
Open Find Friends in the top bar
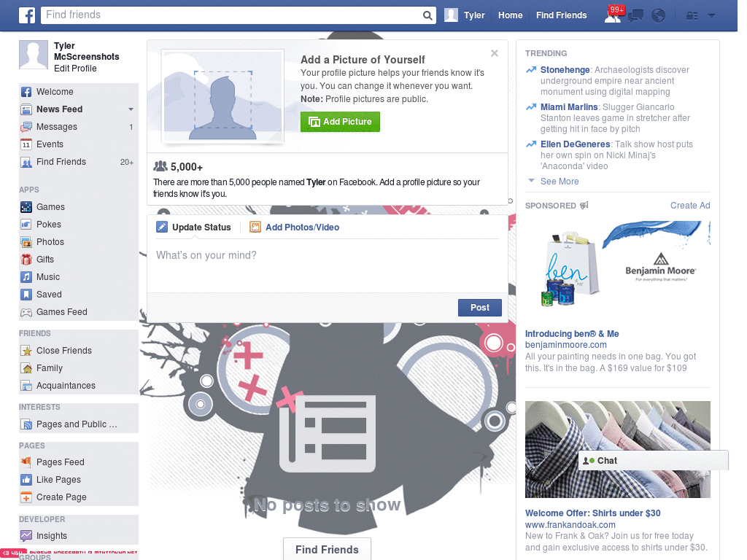(x=561, y=15)
